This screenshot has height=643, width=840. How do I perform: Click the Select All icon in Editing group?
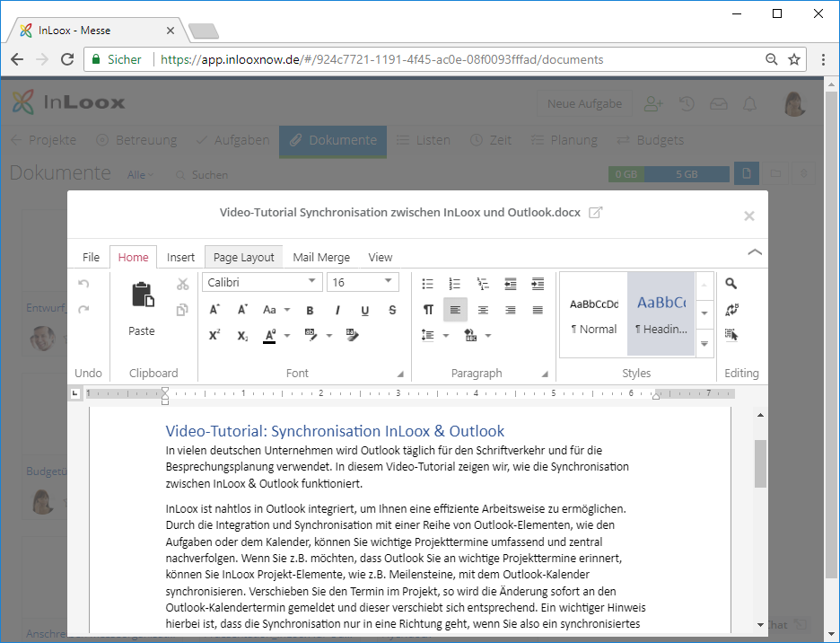pyautogui.click(x=731, y=335)
